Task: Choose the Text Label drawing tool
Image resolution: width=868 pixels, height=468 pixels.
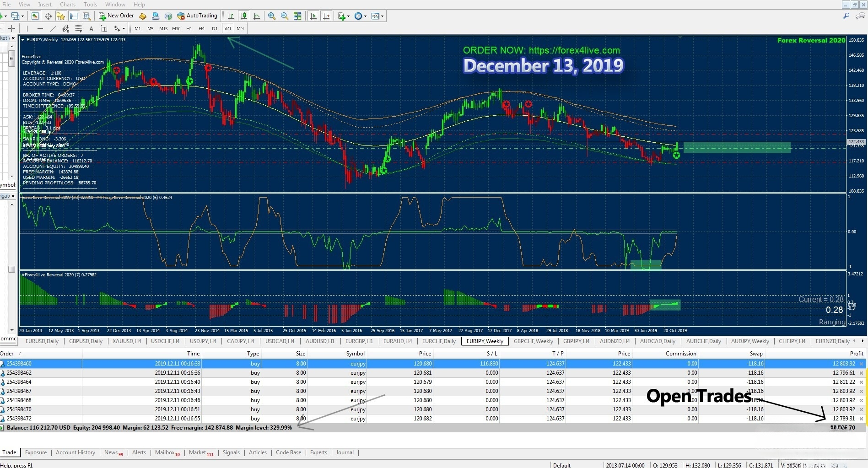Action: pos(104,28)
